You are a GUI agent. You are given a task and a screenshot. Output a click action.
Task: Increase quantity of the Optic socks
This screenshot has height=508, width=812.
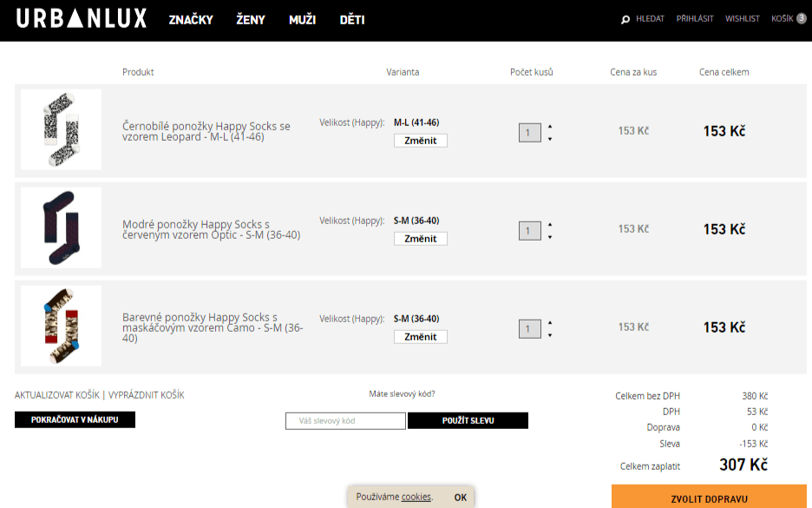click(x=550, y=224)
